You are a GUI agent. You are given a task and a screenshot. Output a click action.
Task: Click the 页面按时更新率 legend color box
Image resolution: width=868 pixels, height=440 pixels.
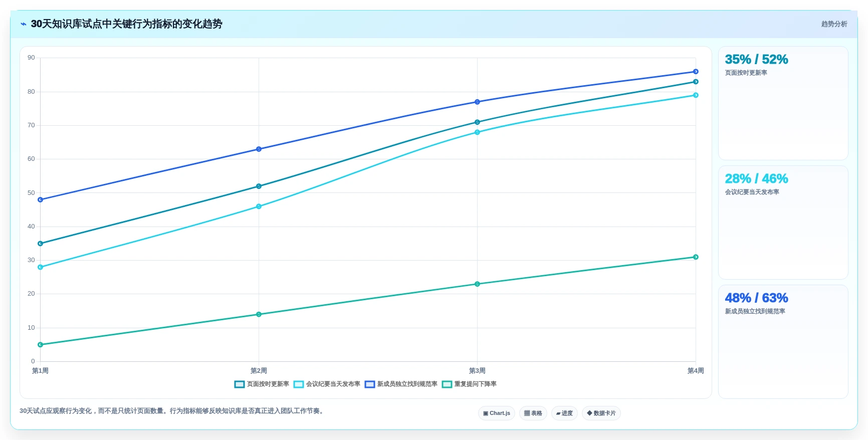pos(240,384)
